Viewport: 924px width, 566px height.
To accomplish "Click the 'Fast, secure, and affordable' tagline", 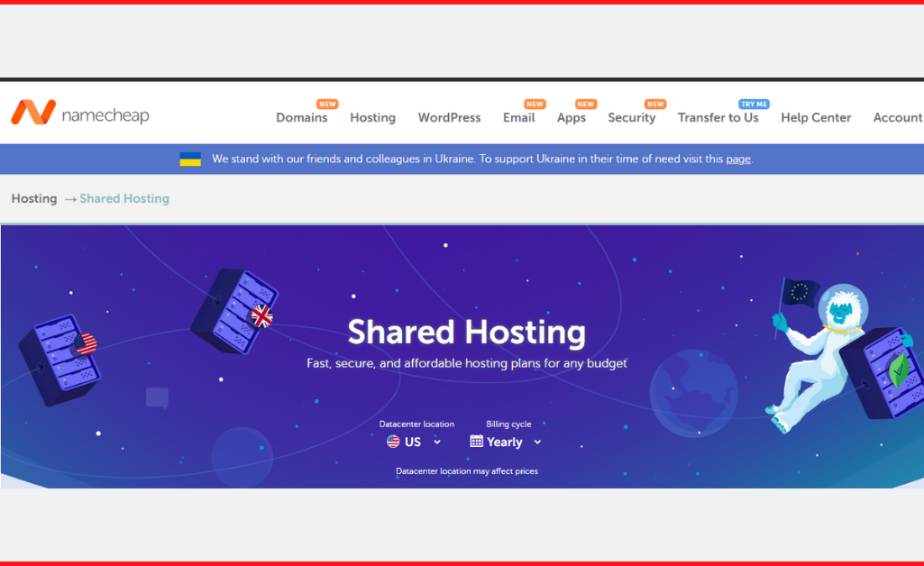I will point(467,363).
